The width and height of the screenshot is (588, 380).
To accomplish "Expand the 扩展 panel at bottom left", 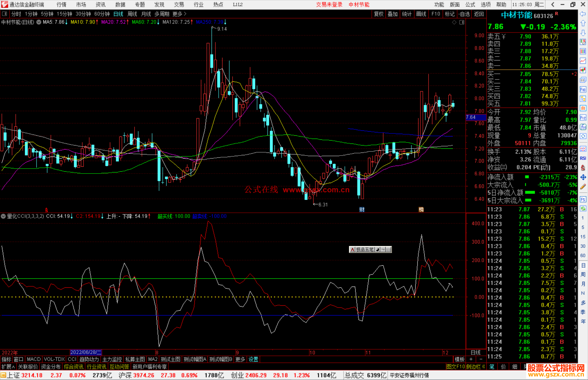I will pos(8,367).
